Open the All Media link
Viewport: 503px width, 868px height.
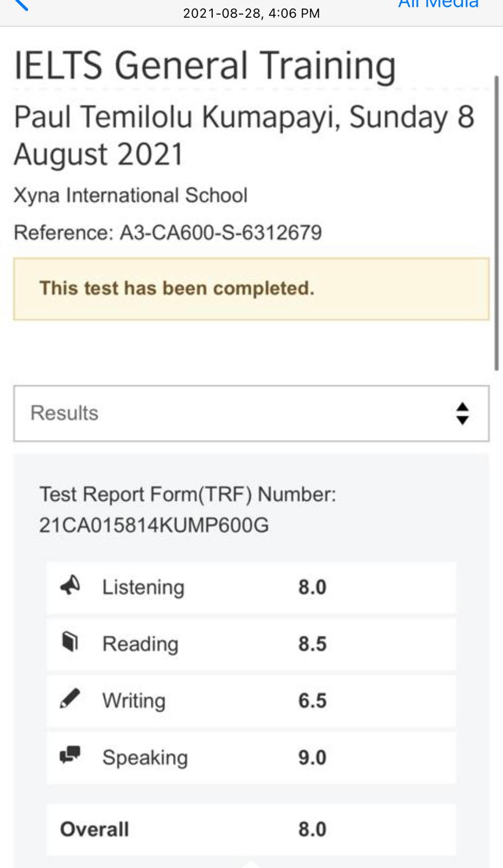pyautogui.click(x=438, y=4)
